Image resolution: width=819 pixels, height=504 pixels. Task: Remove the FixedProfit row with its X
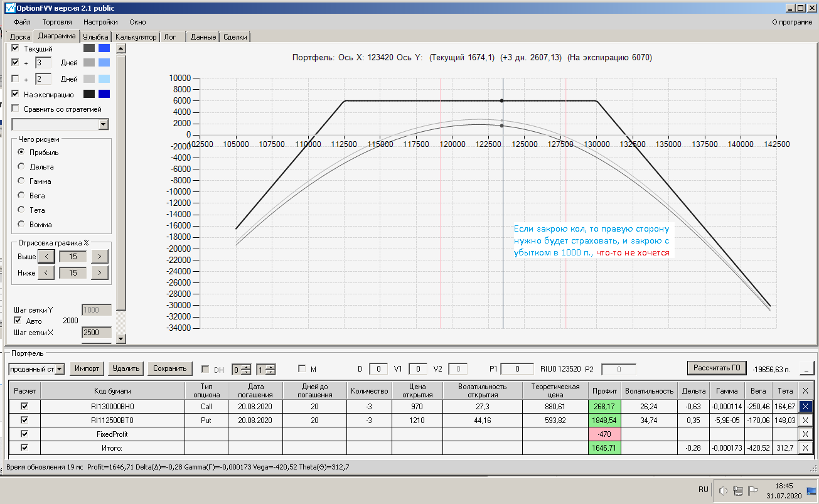(806, 434)
